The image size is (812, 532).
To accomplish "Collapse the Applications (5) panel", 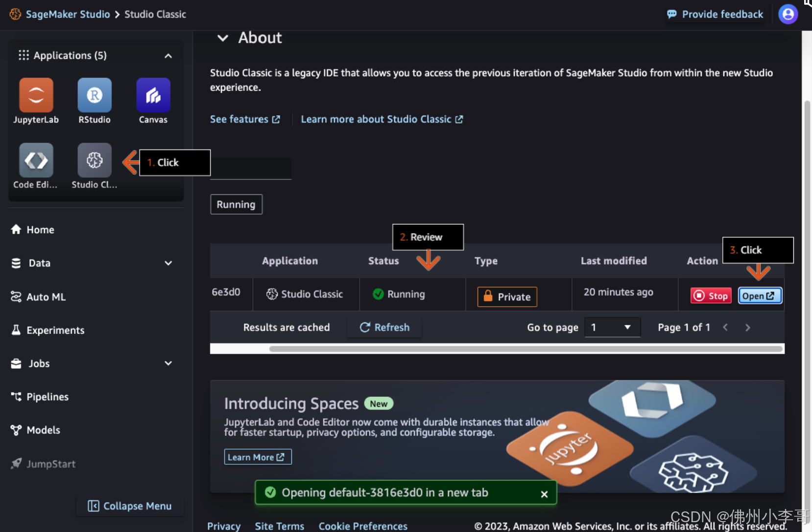I will (168, 56).
